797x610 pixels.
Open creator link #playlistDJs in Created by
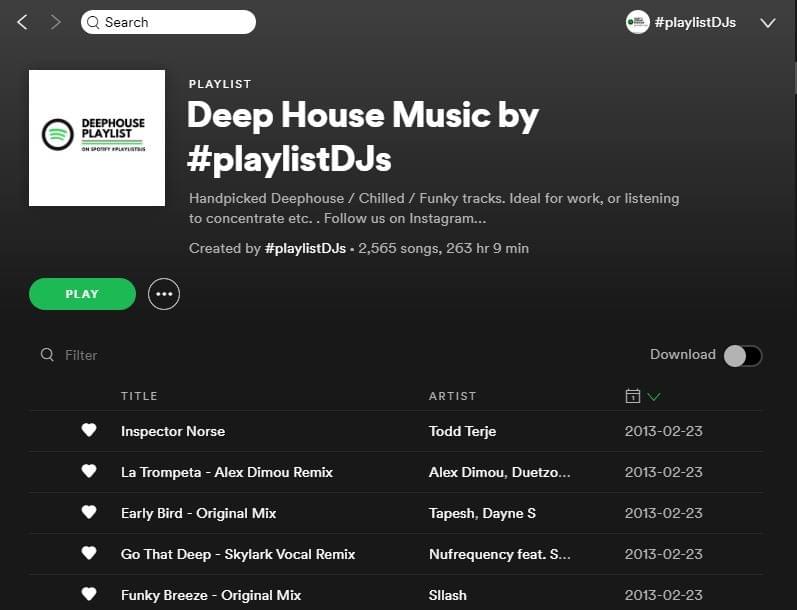pyautogui.click(x=305, y=248)
